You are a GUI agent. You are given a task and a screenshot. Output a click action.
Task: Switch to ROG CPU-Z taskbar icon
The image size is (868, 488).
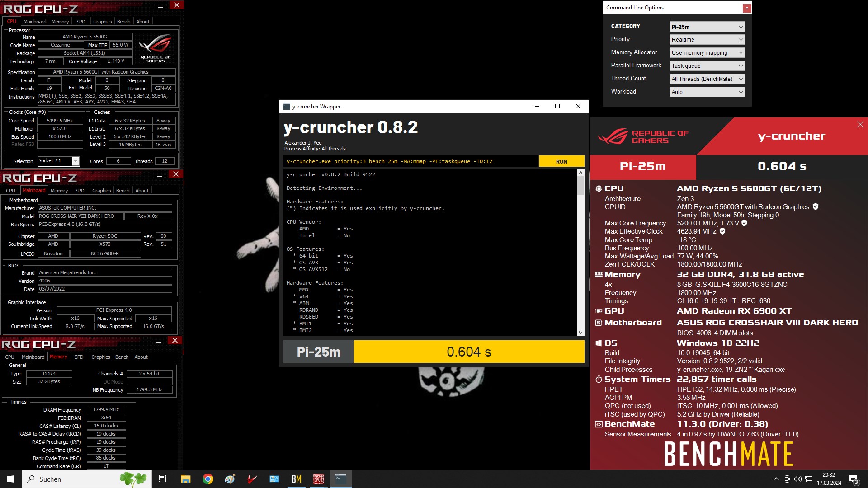(x=318, y=479)
